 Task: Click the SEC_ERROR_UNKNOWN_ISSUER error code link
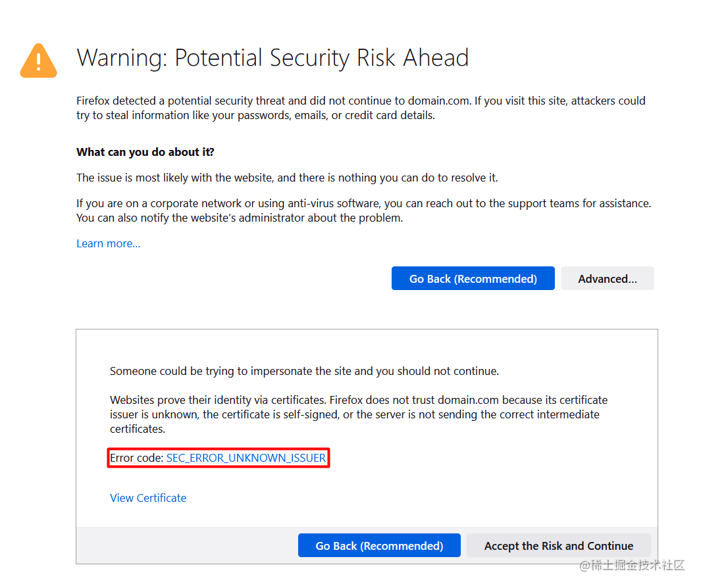(246, 458)
